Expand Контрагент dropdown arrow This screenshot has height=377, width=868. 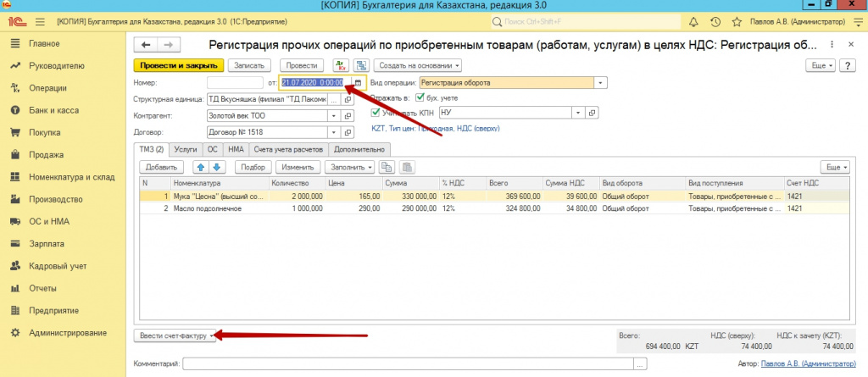point(333,116)
